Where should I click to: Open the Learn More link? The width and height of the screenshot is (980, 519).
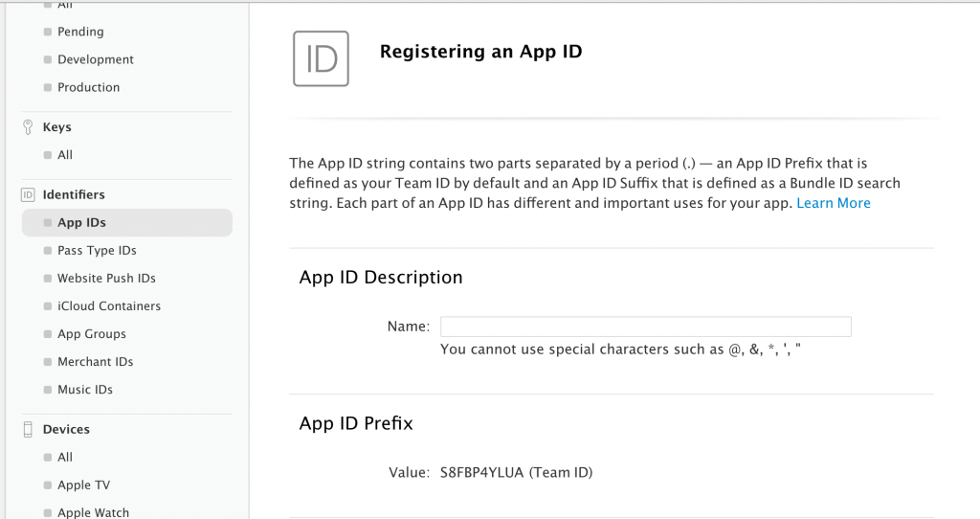click(834, 203)
